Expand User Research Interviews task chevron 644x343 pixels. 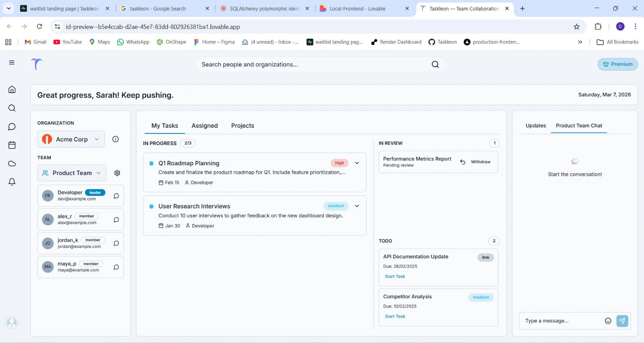click(x=357, y=206)
